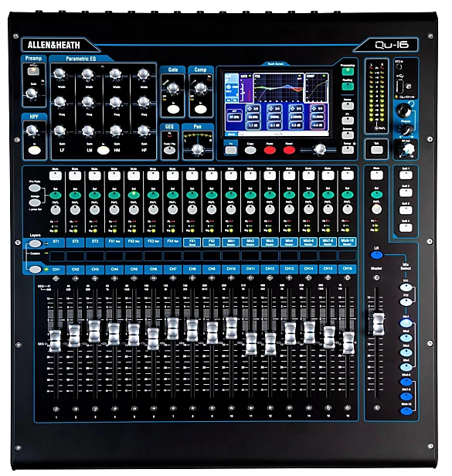Screen dimensions: 452x476
Task: Adjust the LF Gain knob in Parametric EQ
Action: coord(59,131)
